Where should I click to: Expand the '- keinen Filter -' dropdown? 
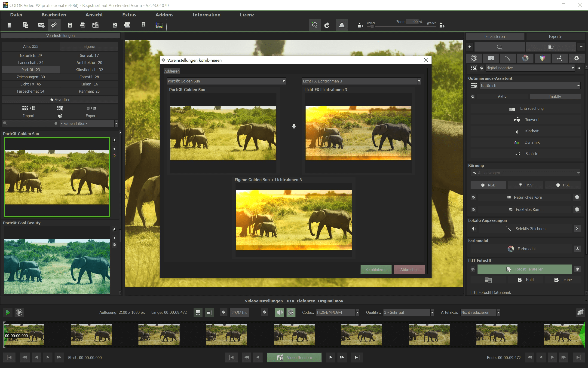116,123
